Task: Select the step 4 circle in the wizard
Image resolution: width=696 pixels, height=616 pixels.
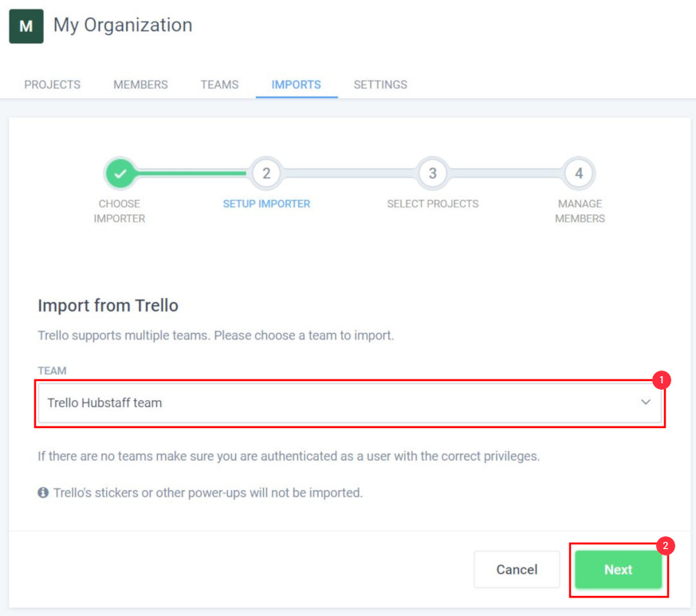Action: (x=579, y=174)
